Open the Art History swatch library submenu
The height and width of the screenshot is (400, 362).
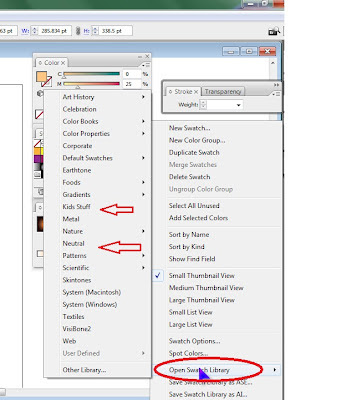point(97,97)
